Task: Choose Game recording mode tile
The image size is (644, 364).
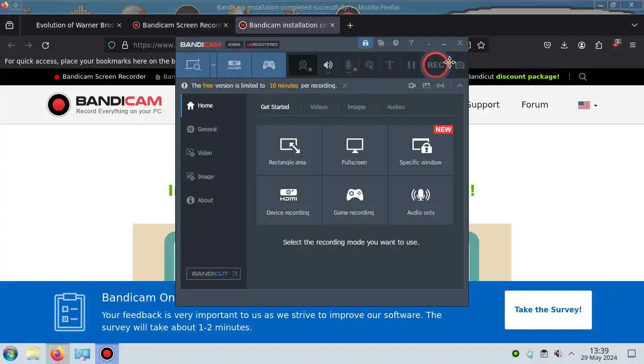Action: click(x=355, y=200)
